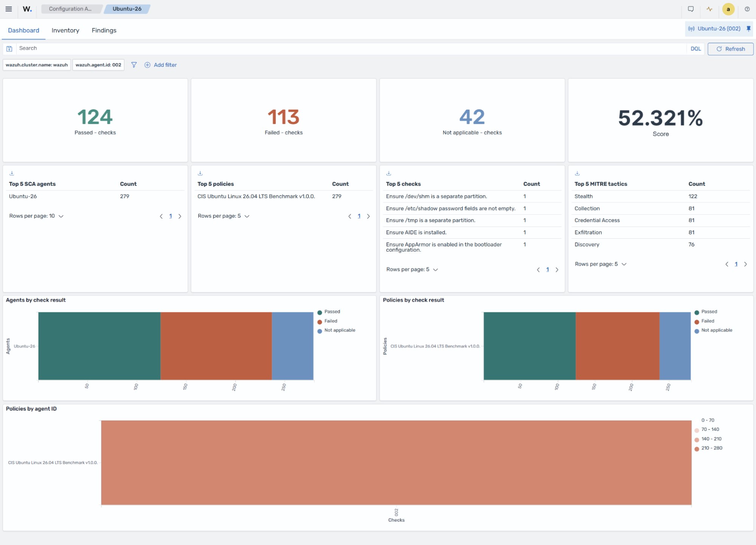756x545 pixels.
Task: Open the wazuh.agent.id: 002 filter pill
Action: point(98,65)
